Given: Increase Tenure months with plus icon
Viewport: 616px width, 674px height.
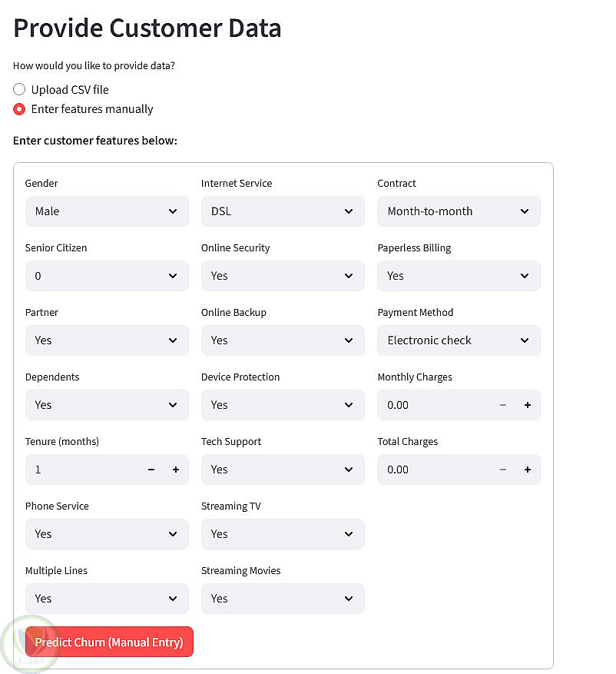Looking at the screenshot, I should [x=176, y=470].
